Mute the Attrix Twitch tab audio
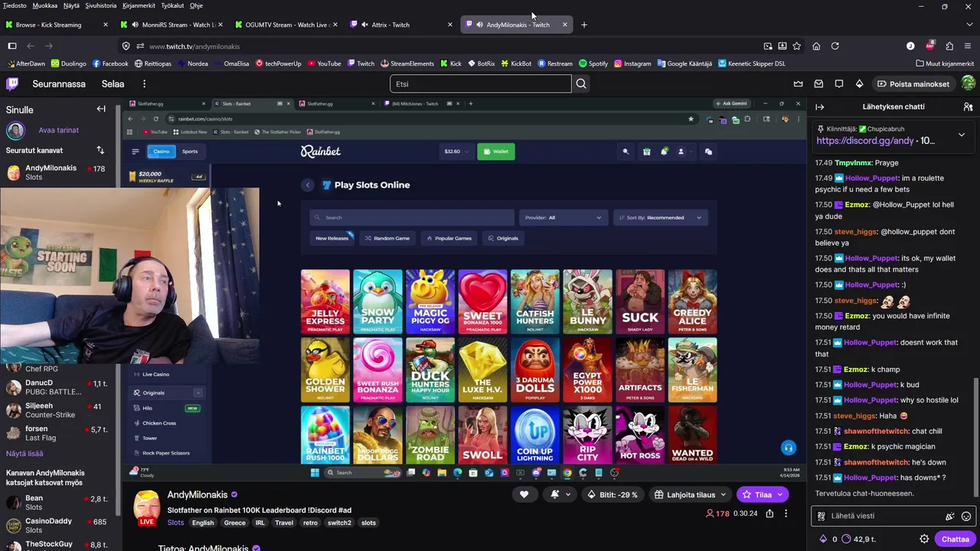The image size is (980, 551). (x=364, y=24)
